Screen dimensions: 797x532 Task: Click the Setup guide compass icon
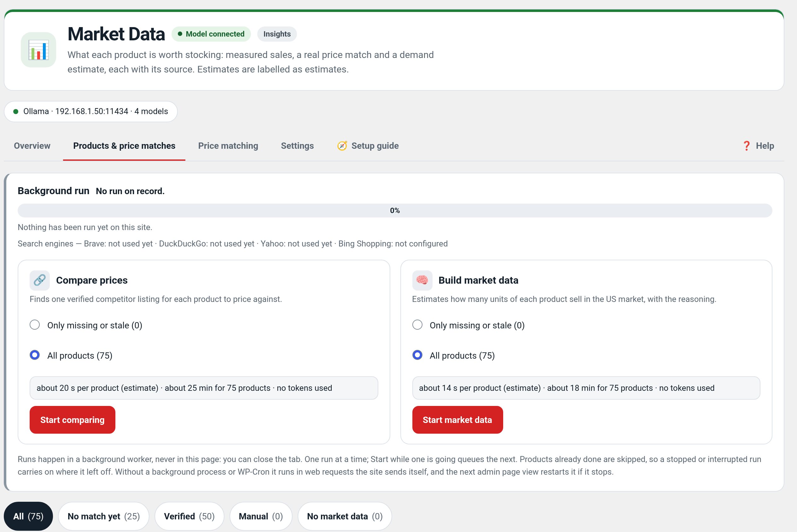[x=342, y=146]
